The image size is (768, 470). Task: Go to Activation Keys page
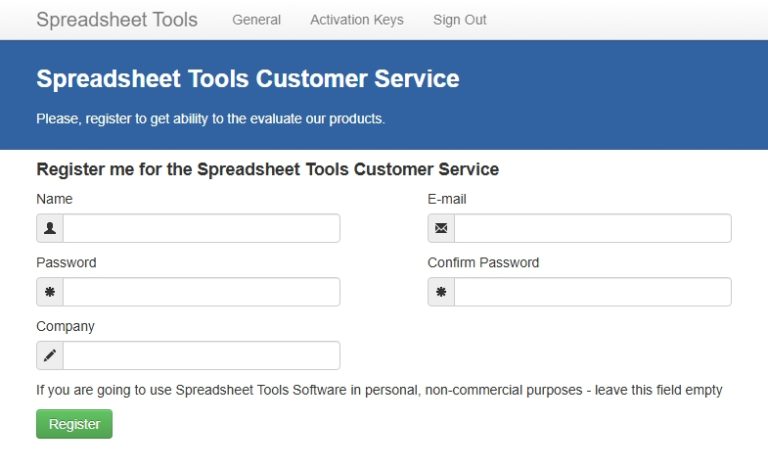[x=357, y=20]
